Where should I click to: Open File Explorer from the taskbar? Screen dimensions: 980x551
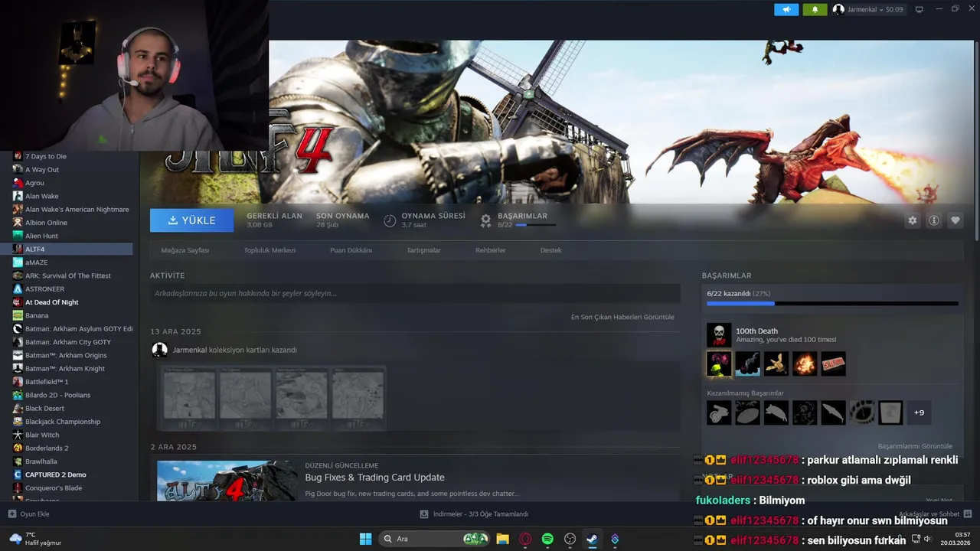coord(502,539)
